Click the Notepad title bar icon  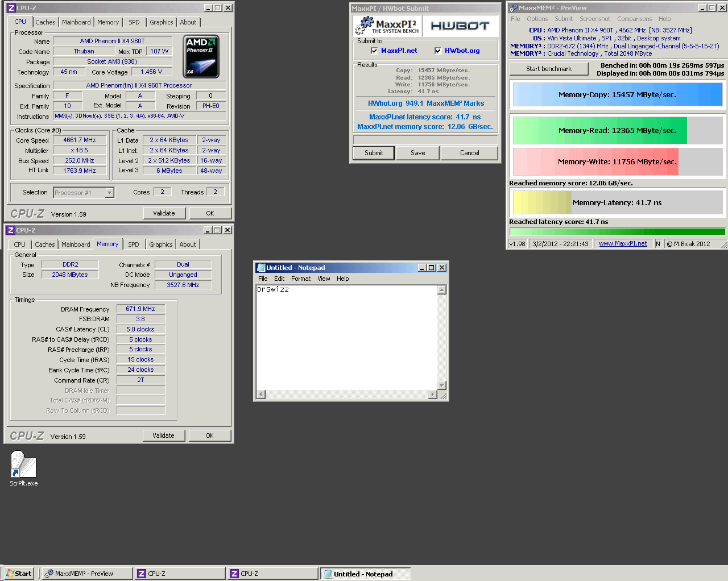(261, 268)
